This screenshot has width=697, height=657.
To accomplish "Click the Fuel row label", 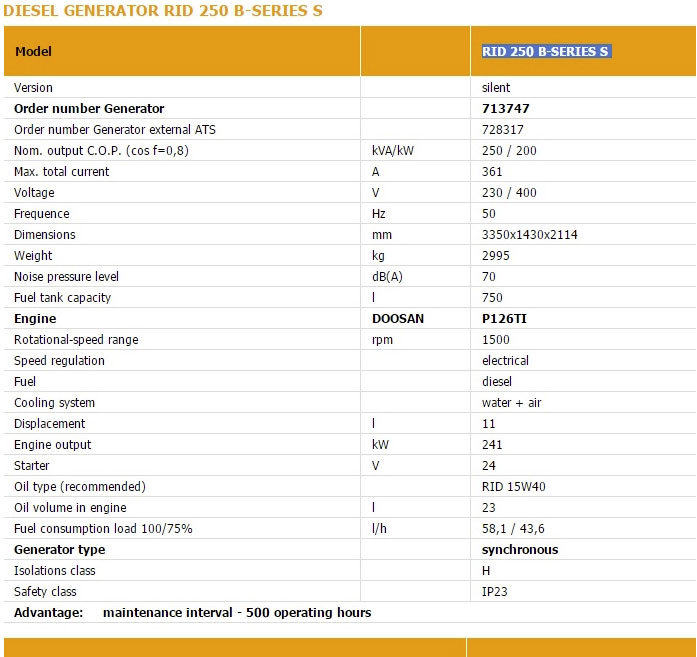I will (x=25, y=382).
